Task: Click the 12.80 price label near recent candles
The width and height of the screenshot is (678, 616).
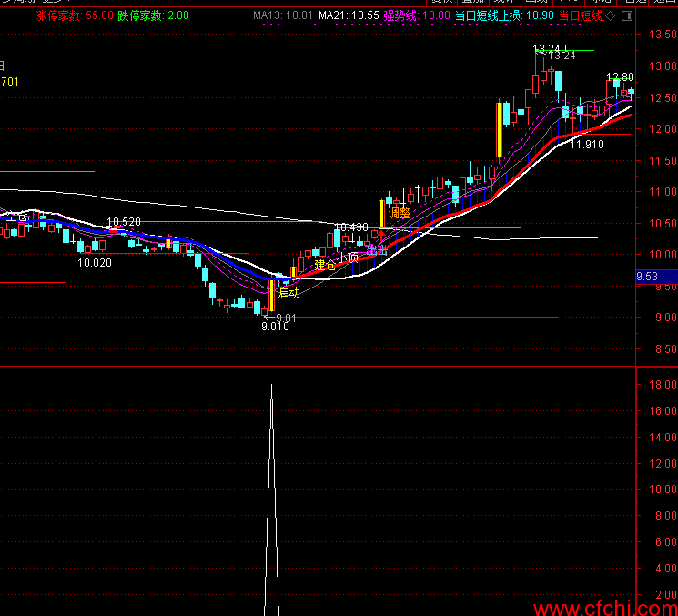Action: click(620, 77)
